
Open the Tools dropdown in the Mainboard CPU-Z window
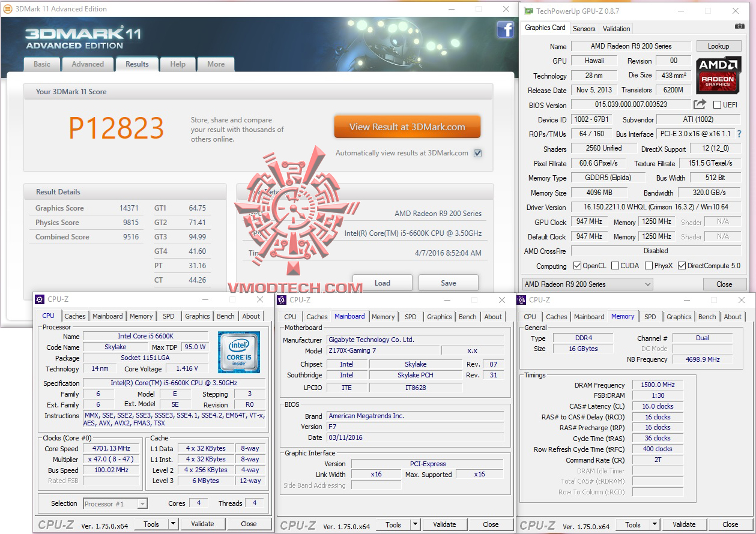414,524
